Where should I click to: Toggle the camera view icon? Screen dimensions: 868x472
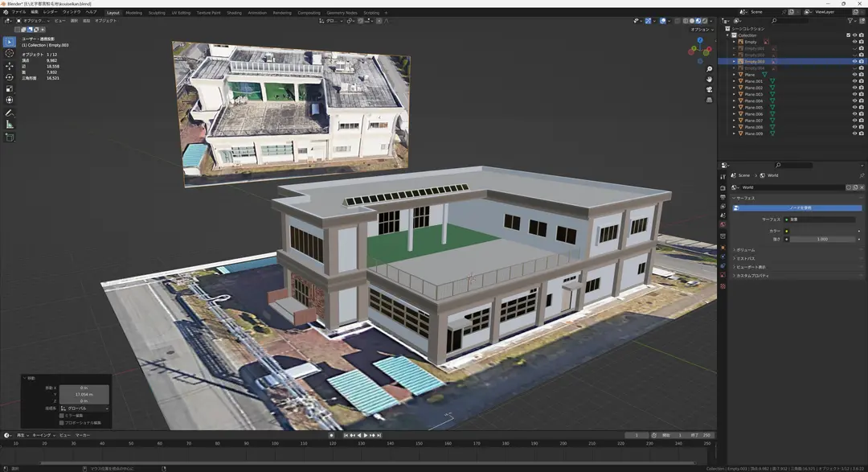709,89
